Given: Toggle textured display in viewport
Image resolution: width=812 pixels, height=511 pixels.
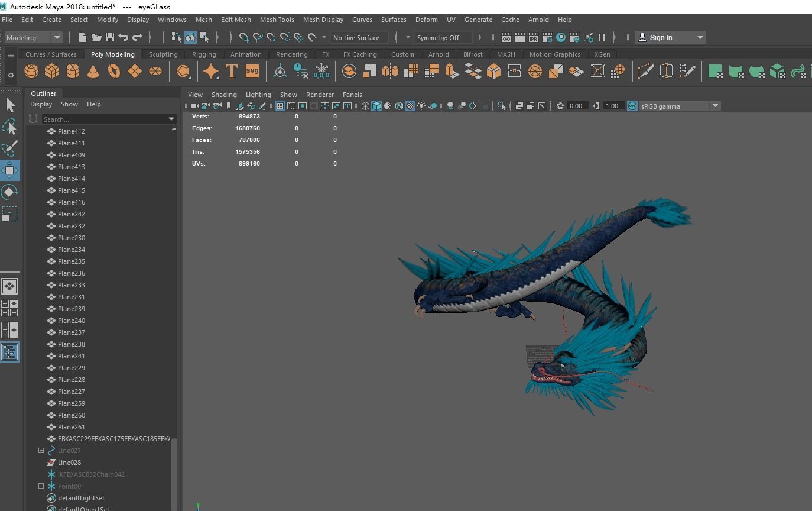Looking at the screenshot, I should tap(410, 106).
